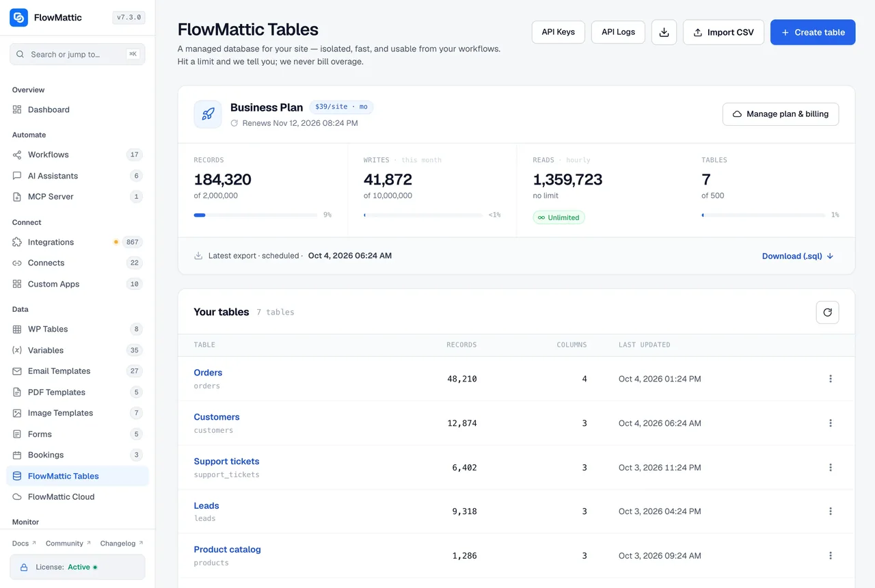Open the Leads row three-dot menu
Viewport: 875px width, 588px height.
click(831, 511)
